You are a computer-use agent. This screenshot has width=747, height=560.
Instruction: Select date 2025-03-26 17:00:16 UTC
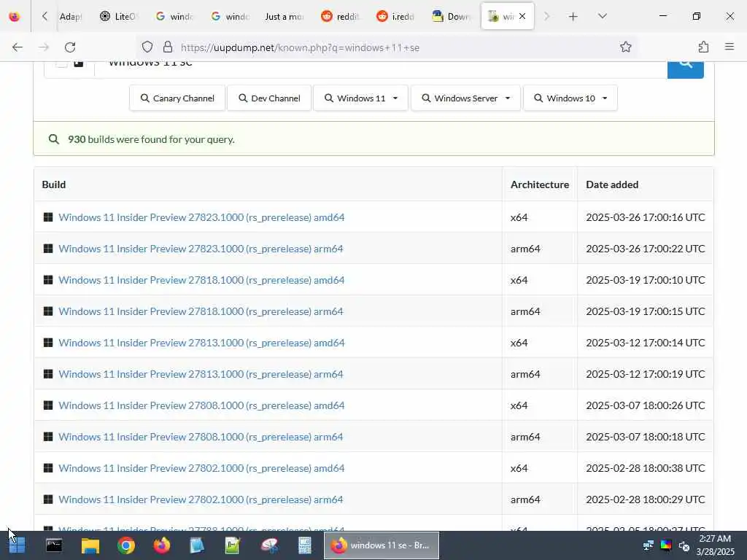[646, 217]
